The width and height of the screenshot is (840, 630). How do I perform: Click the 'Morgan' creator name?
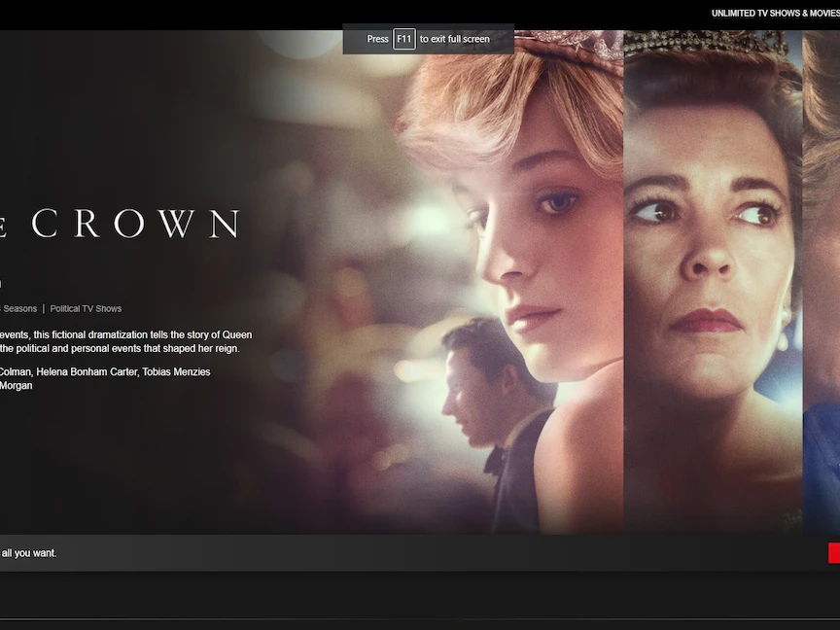[16, 385]
